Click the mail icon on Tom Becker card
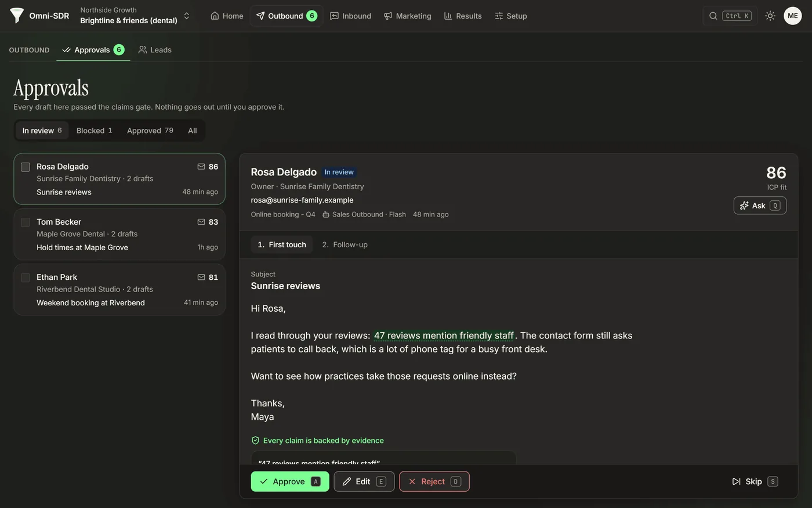 201,222
